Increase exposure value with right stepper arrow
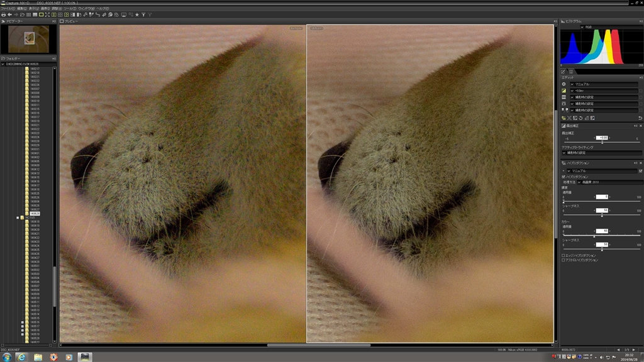This screenshot has width=644, height=362. pos(609,138)
